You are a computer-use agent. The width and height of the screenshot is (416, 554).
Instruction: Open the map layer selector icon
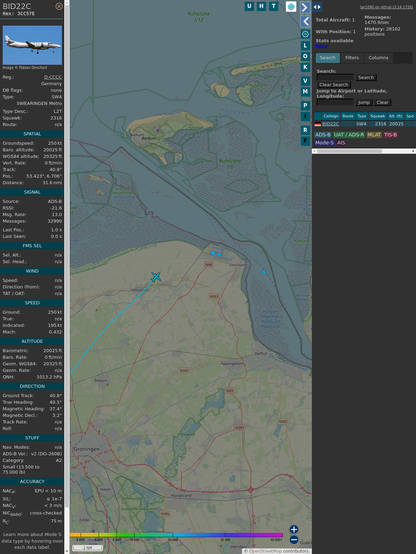[291, 6]
